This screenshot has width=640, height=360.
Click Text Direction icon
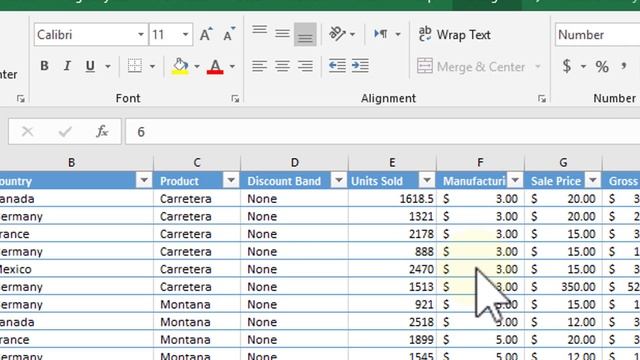pos(381,34)
